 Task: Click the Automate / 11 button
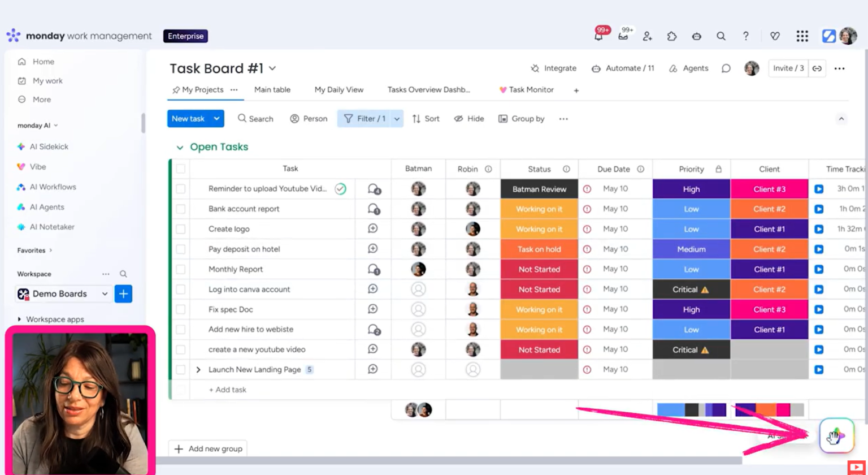(x=623, y=68)
